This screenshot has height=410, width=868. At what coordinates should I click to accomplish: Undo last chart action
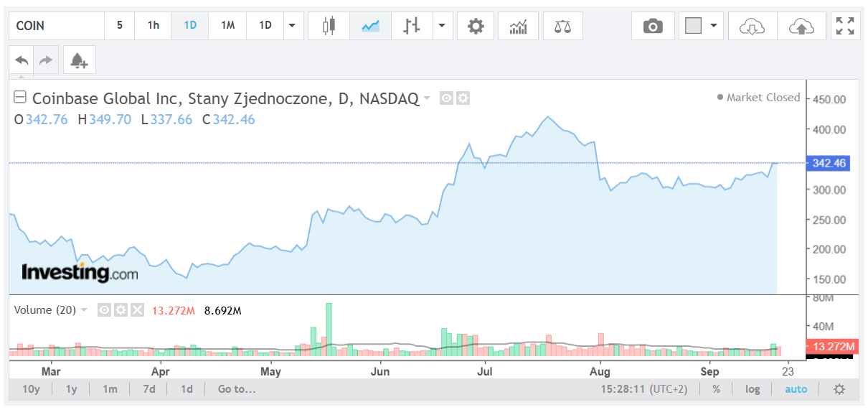22,60
